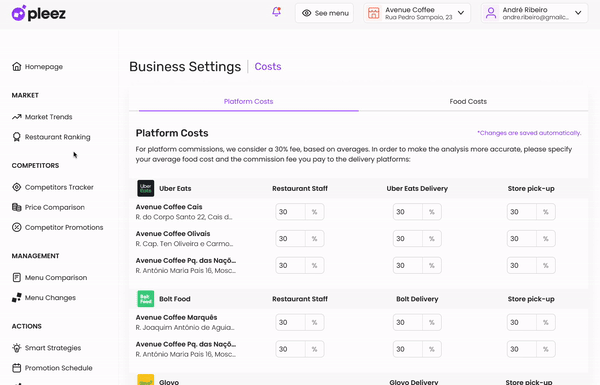The height and width of the screenshot is (385, 600).
Task: Click the Market Trends arrow icon
Action: (16, 117)
